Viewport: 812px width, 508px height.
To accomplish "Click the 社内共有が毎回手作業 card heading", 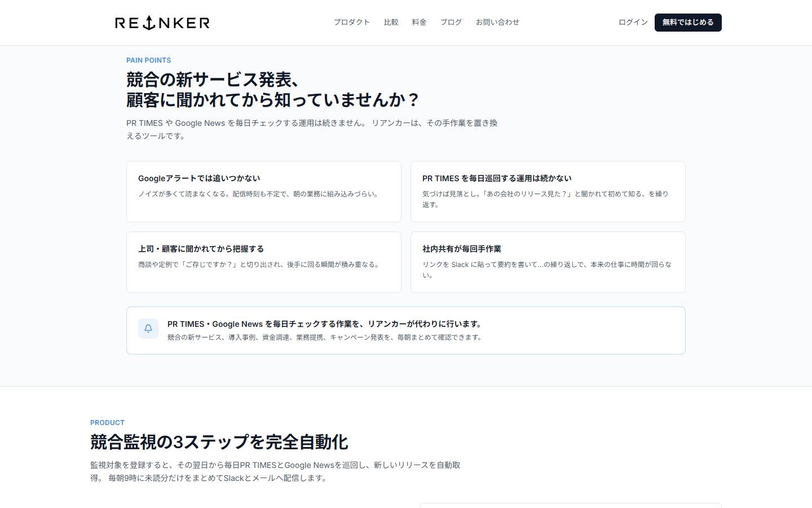I will point(462,249).
